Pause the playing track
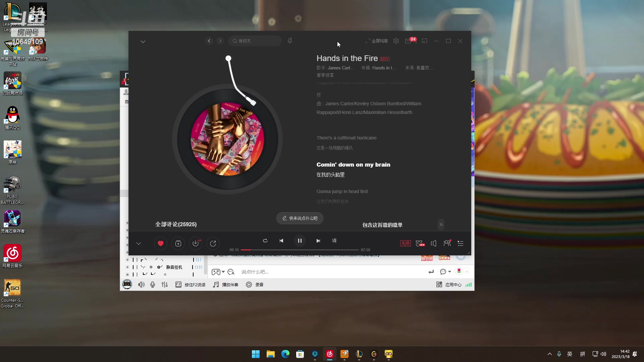 pyautogui.click(x=300, y=241)
